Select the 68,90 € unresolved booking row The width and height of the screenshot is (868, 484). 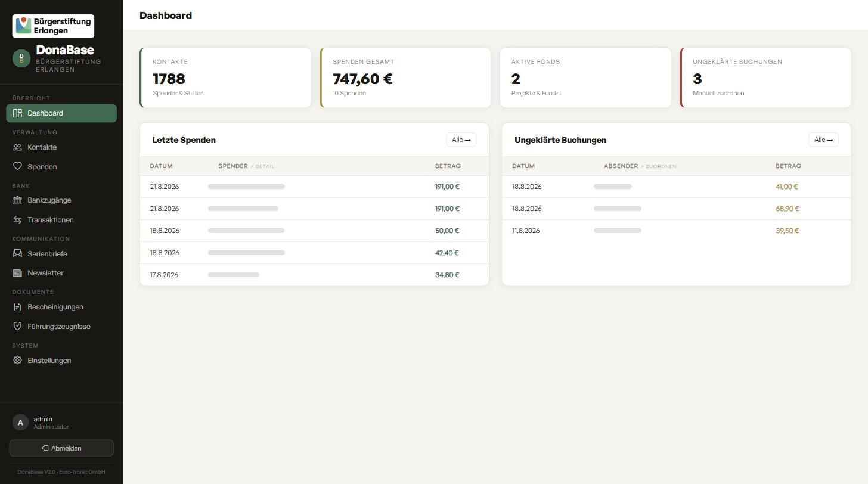coord(677,209)
